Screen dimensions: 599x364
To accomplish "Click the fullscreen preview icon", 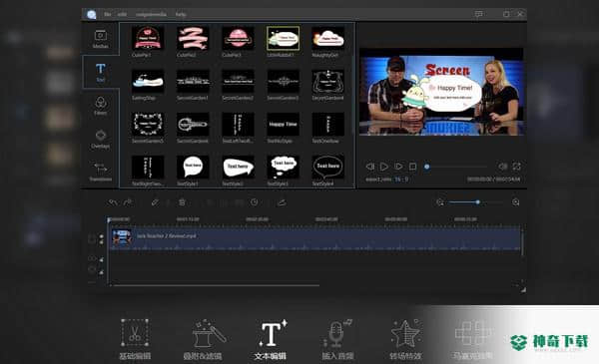I will click(516, 167).
